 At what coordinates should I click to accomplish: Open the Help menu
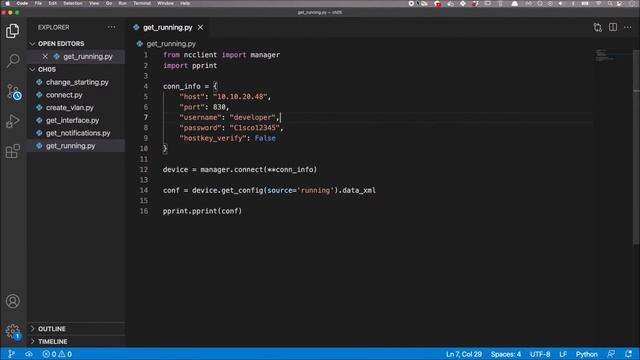(185, 3)
